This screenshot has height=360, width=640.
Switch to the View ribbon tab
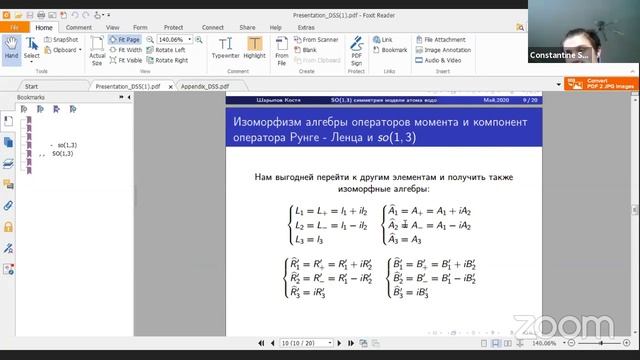[x=113, y=27]
